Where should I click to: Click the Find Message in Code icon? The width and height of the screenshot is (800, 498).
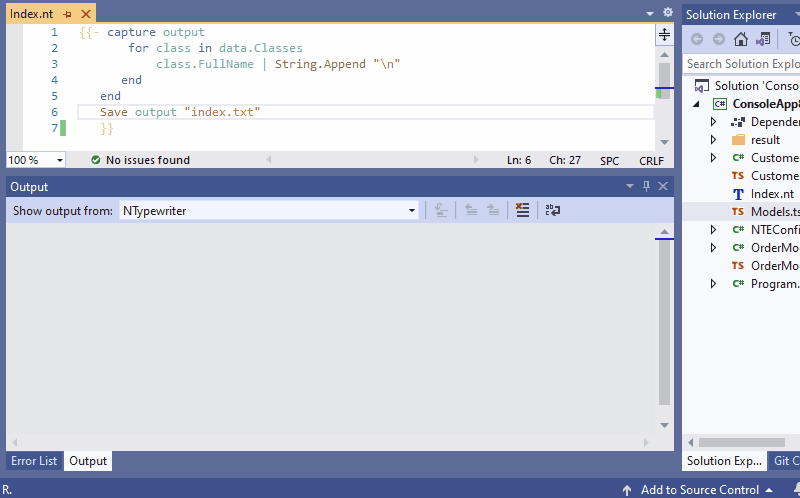pos(441,210)
